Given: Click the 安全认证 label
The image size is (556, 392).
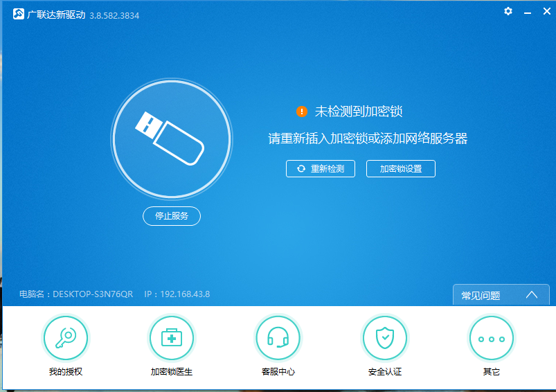Looking at the screenshot, I should (385, 371).
